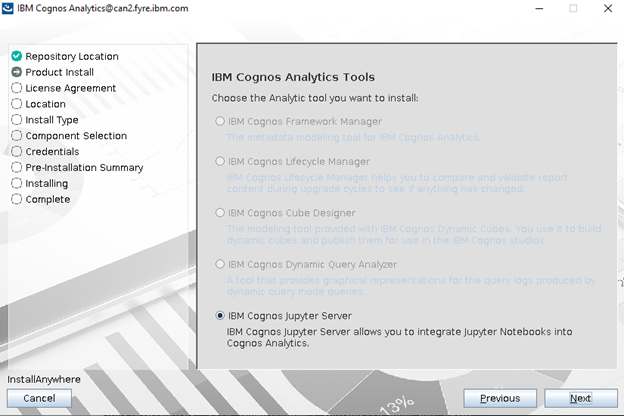Click the Install Type step circle
The height and width of the screenshot is (416, 624).
click(16, 119)
